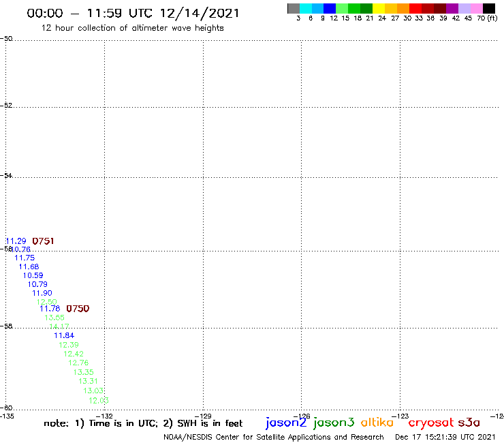This screenshot has width=504, height=443.
Task: Click the altika legend label
Action: pyautogui.click(x=377, y=422)
